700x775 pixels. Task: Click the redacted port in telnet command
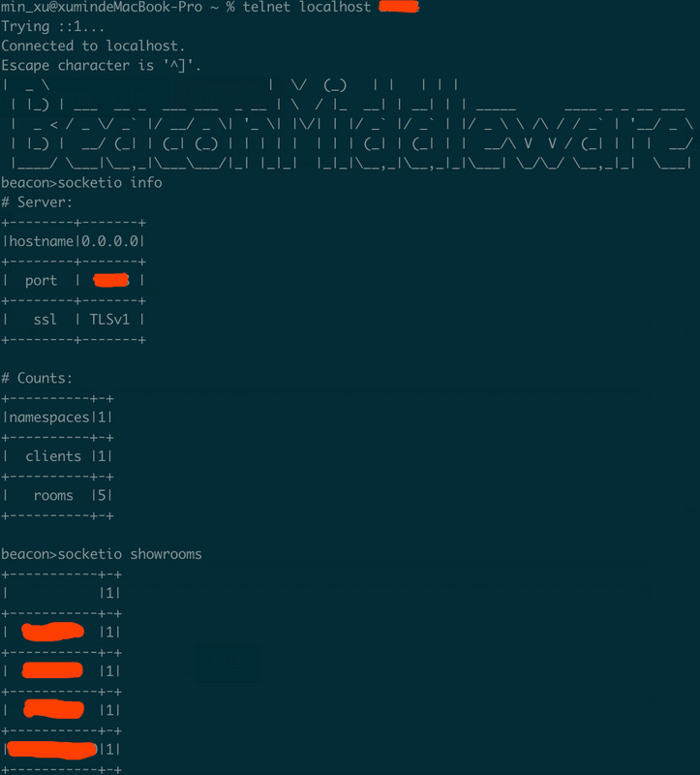(x=399, y=7)
